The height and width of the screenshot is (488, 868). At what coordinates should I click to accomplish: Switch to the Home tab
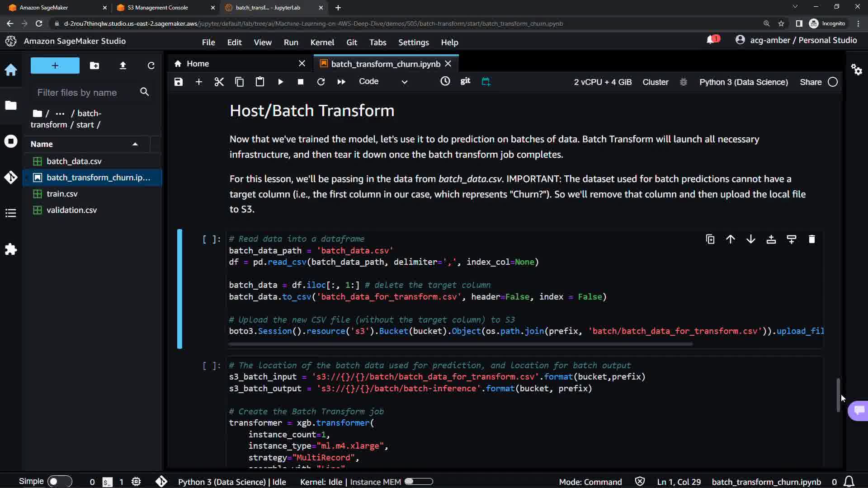198,64
